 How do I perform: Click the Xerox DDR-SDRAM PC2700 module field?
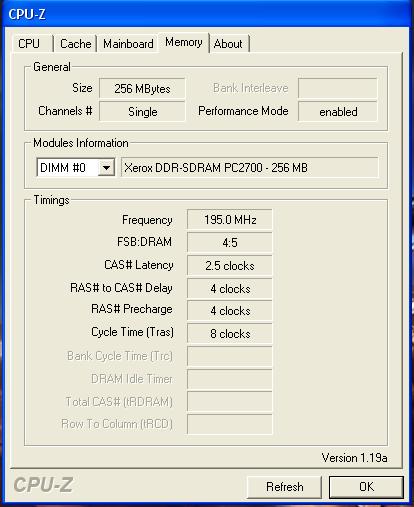click(250, 167)
